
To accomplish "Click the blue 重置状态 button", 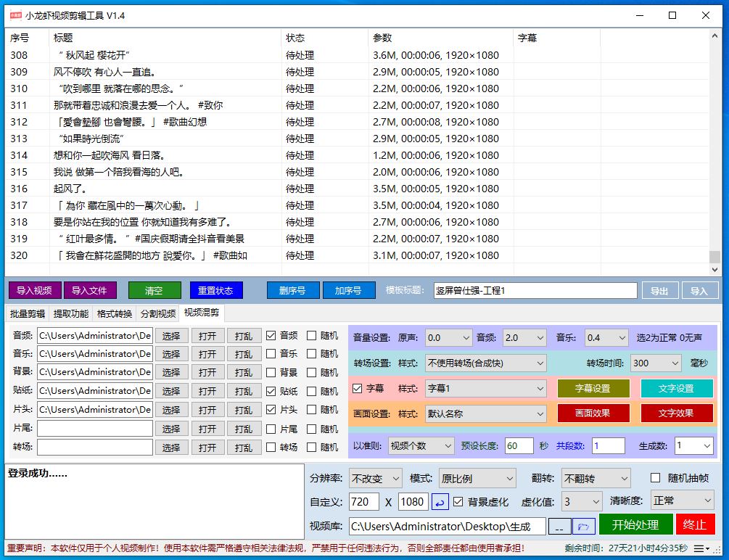I will (x=216, y=290).
